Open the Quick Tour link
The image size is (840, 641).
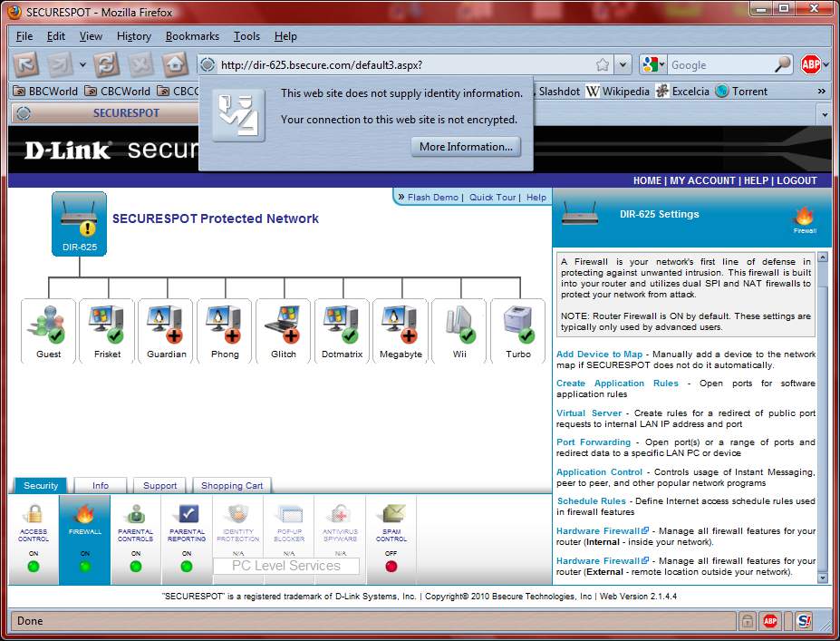pos(492,198)
